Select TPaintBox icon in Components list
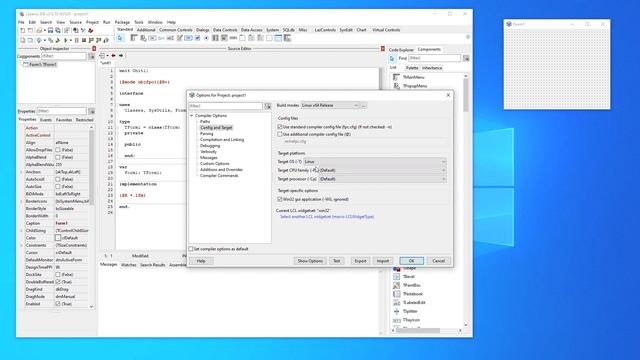This screenshot has width=640, height=360. (396, 285)
